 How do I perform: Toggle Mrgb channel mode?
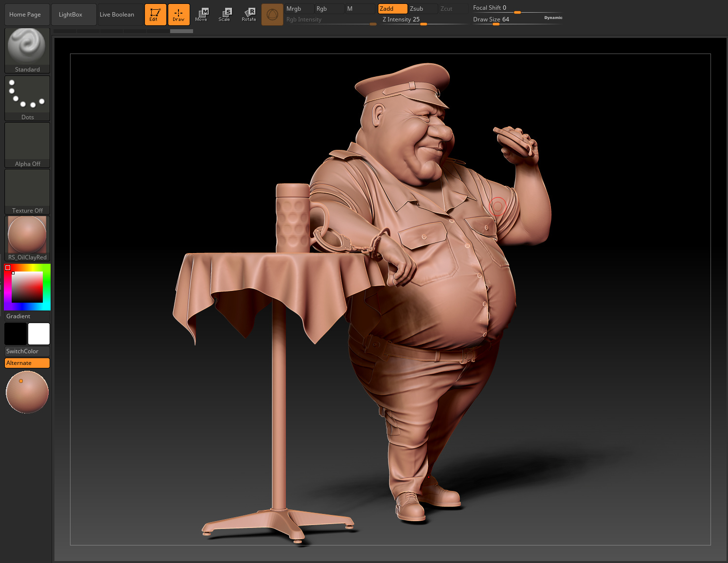tap(299, 9)
